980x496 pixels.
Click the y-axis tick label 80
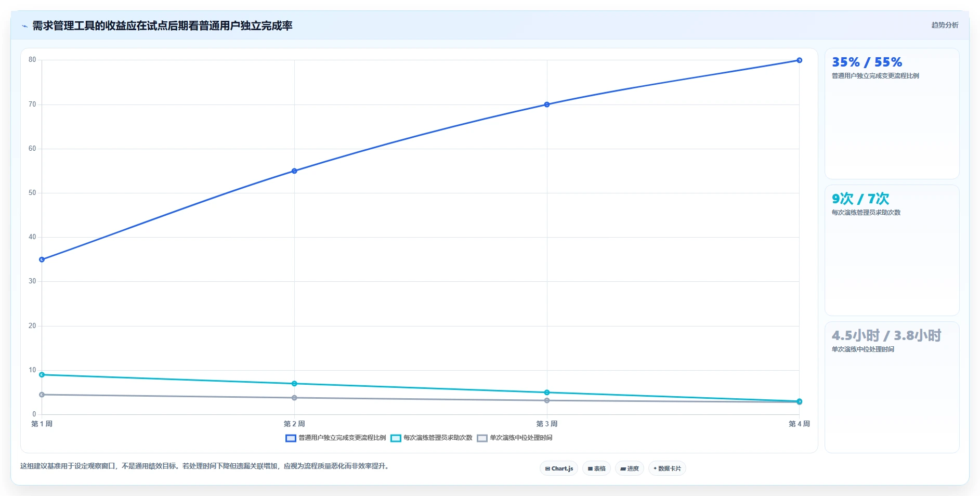point(32,60)
